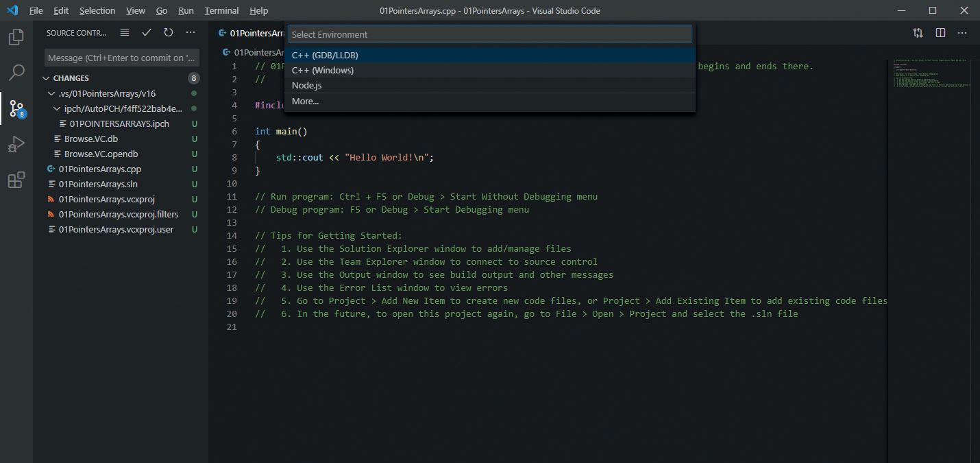Select C++ (Windows) environment
980x463 pixels.
[x=323, y=70]
